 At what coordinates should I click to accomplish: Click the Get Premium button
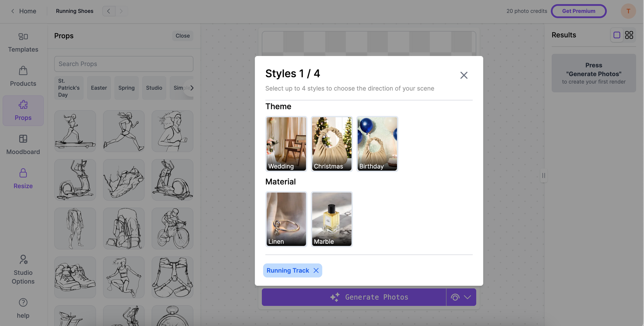coord(579,11)
